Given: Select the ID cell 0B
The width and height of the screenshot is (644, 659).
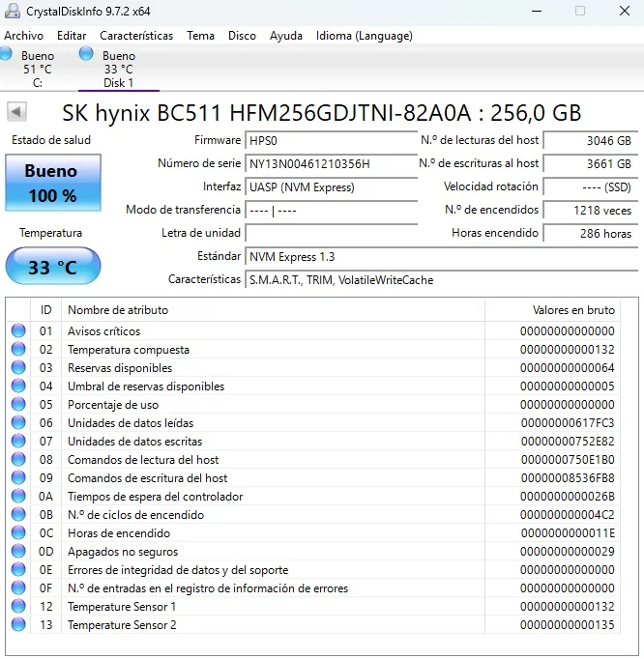Looking at the screenshot, I should (x=45, y=515).
